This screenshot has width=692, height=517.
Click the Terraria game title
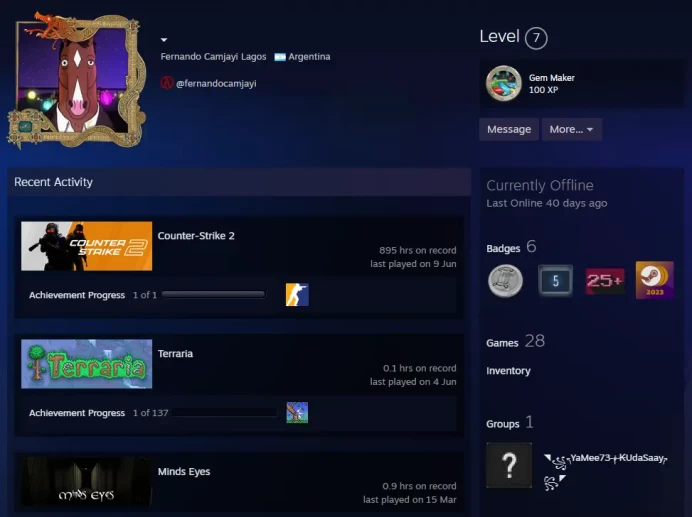pos(175,354)
